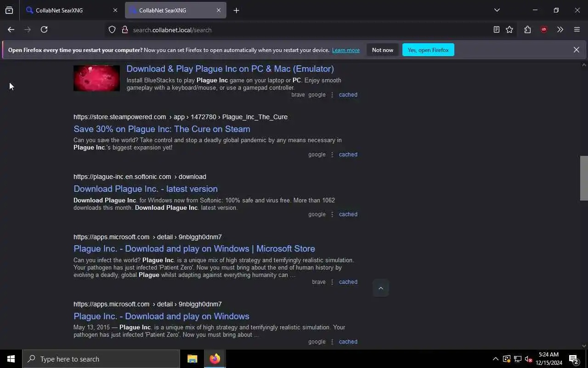Image resolution: width=588 pixels, height=368 pixels.
Task: Click the page vertical scrollbar thumb
Action: pyautogui.click(x=584, y=178)
